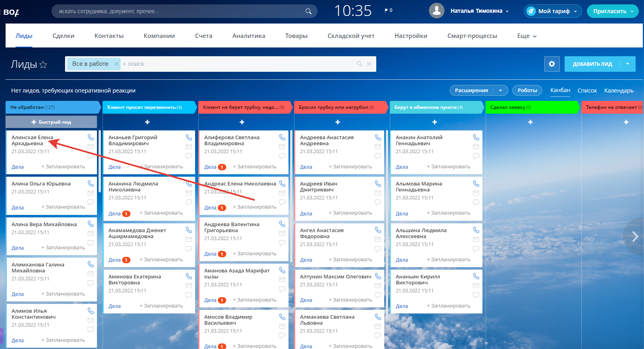Call Алиферова Светлана Владимировна via phone icon
The image size is (644, 349).
coord(282,137)
